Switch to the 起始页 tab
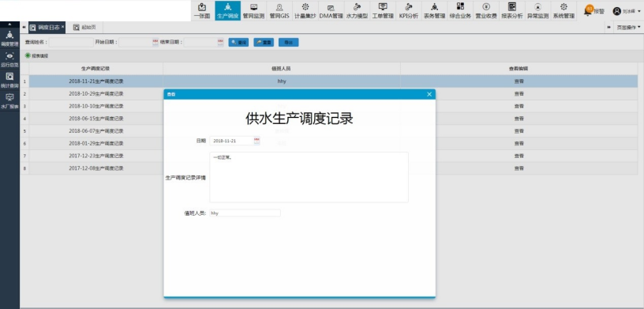This screenshot has height=309, width=644. coord(84,27)
